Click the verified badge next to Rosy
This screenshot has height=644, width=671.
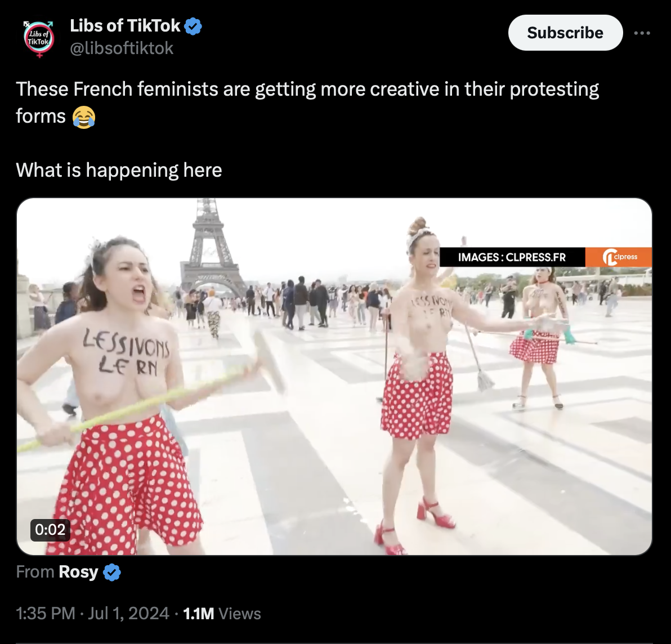click(x=112, y=572)
